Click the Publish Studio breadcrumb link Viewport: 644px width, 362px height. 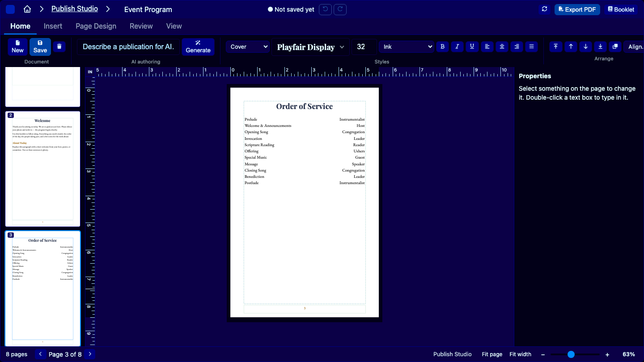[75, 9]
